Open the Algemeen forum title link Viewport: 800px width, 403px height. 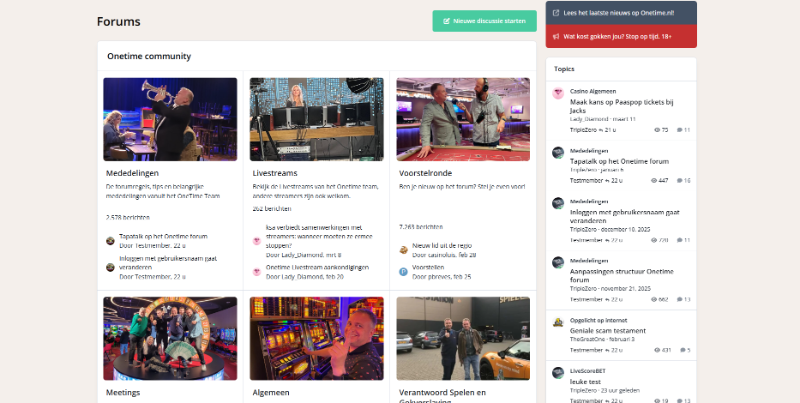point(270,393)
